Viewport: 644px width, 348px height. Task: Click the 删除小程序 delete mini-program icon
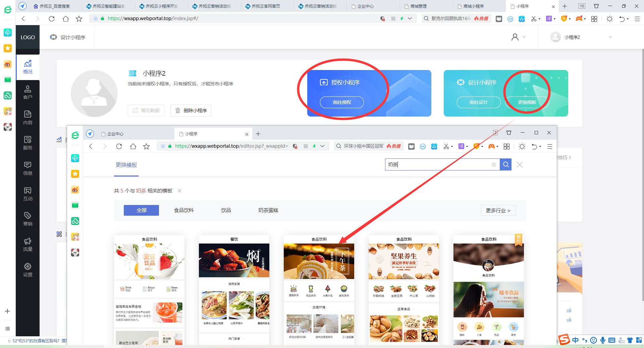click(178, 111)
